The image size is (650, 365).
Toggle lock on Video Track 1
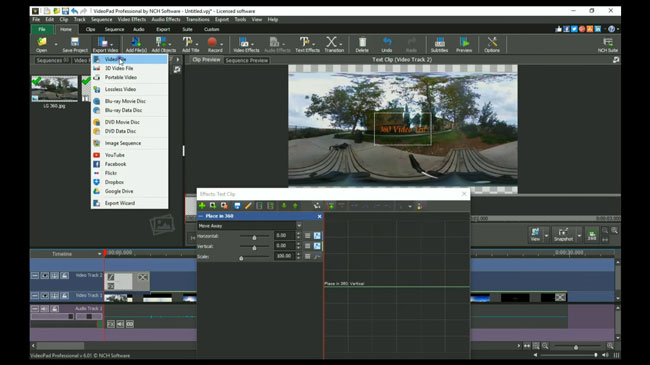click(65, 296)
